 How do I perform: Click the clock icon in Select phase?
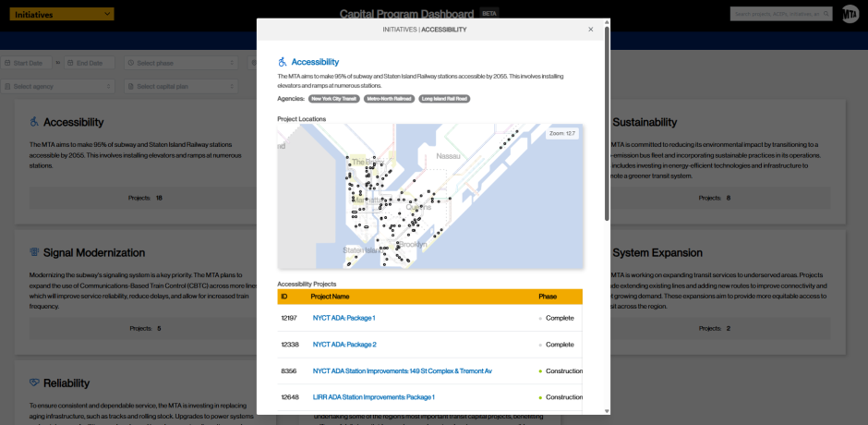click(x=130, y=63)
